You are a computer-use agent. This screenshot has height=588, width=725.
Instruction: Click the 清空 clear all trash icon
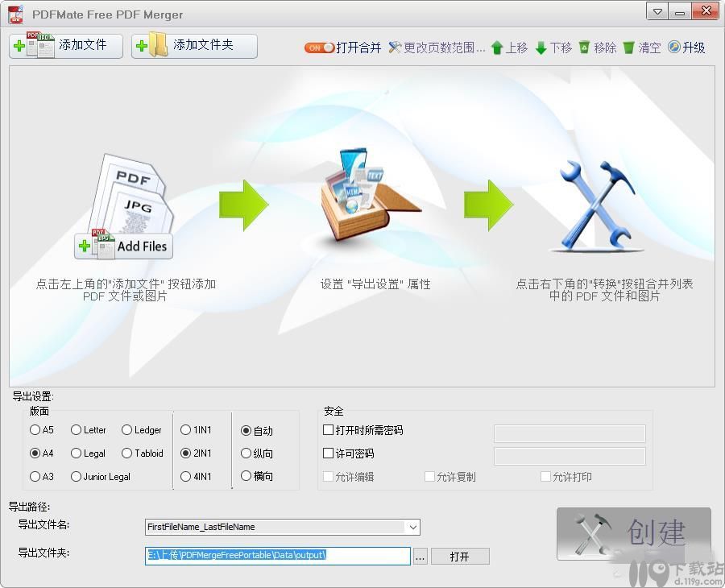coord(628,48)
